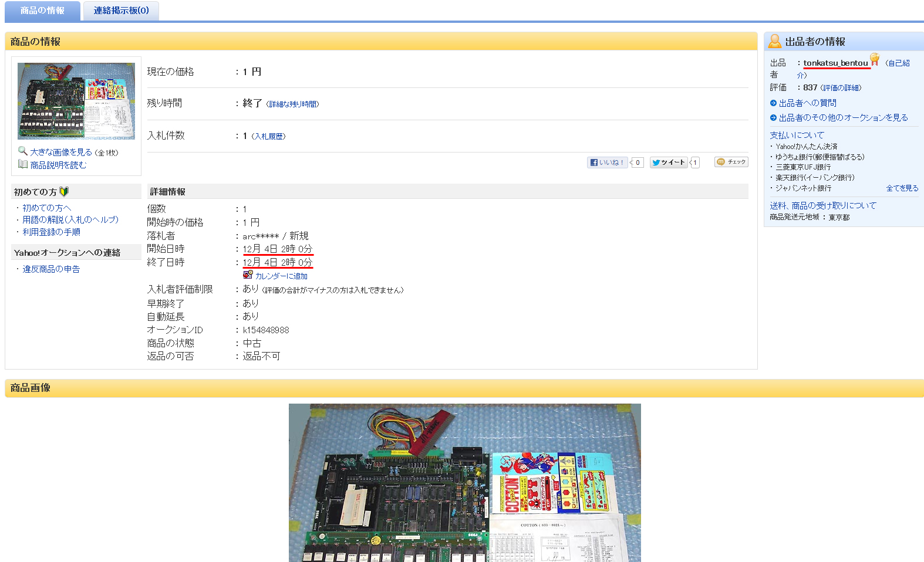The height and width of the screenshot is (562, 924).
Task: Click the seller award ribbon icon
Action: pyautogui.click(x=875, y=59)
